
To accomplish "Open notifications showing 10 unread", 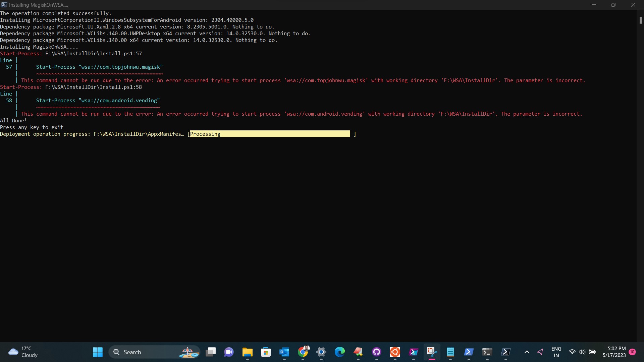I will pos(632,352).
